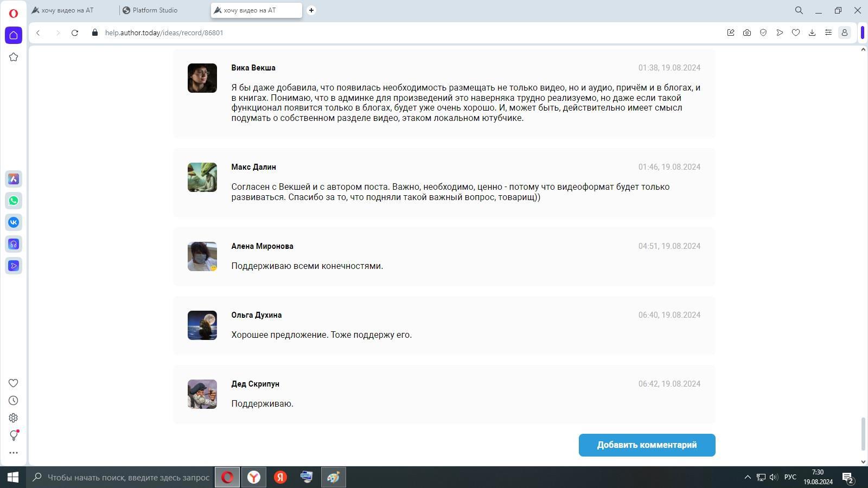The height and width of the screenshot is (488, 868).
Task: Expand hidden system tray icons
Action: 747,477
